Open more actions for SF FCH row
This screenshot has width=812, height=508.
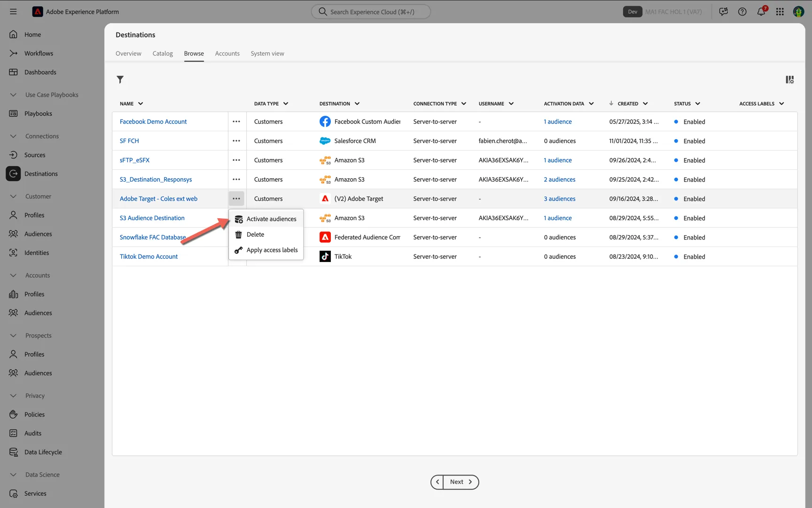point(236,141)
